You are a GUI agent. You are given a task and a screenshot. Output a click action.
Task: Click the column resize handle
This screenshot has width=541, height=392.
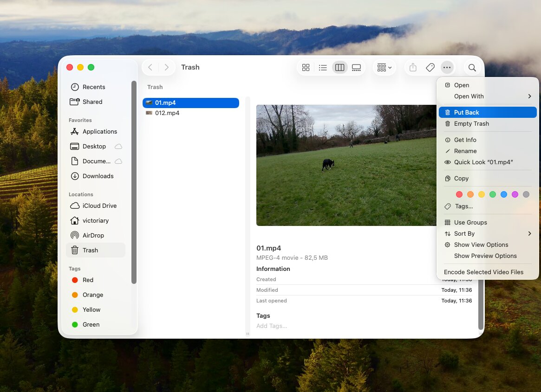click(248, 334)
